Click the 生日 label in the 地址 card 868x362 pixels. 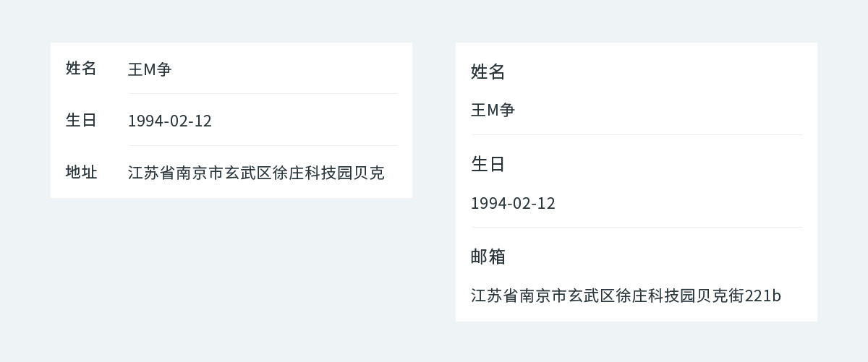click(81, 120)
